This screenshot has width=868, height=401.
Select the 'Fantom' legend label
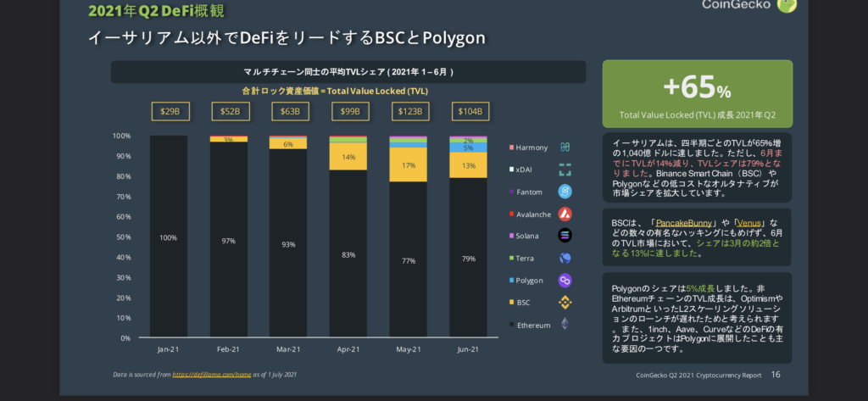[529, 192]
